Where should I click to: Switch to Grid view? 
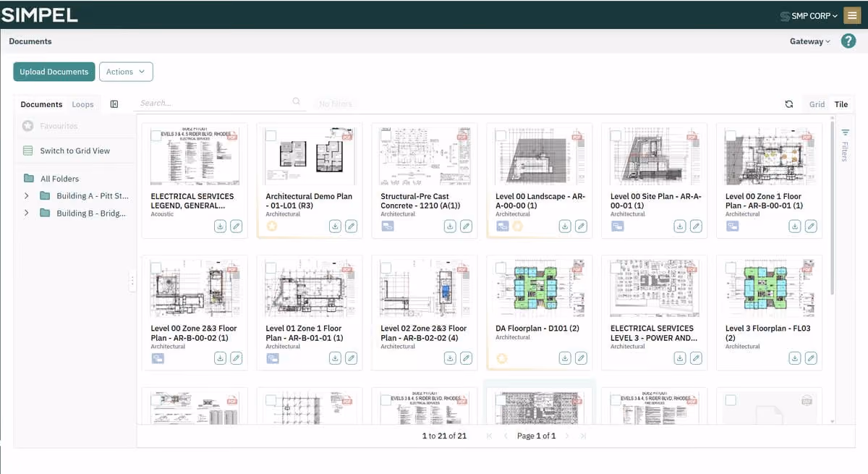point(817,104)
